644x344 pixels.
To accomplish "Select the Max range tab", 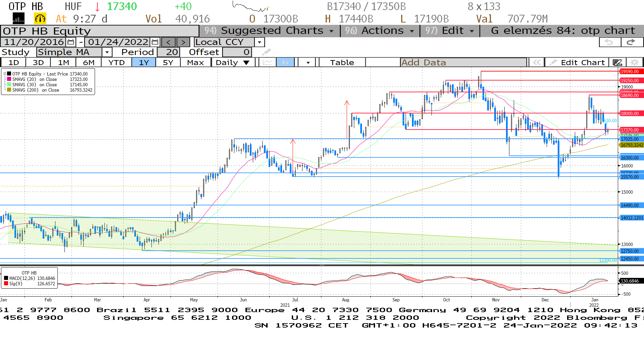I will point(195,62).
